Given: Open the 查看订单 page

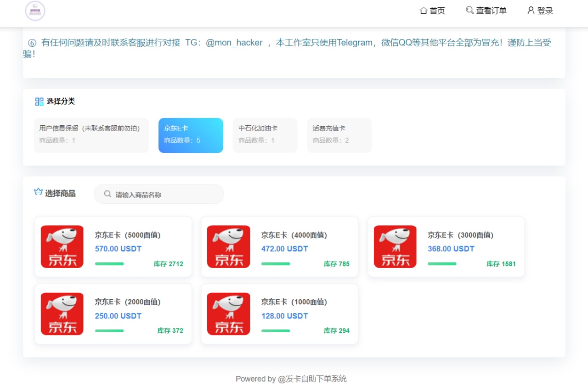Looking at the screenshot, I should point(491,10).
